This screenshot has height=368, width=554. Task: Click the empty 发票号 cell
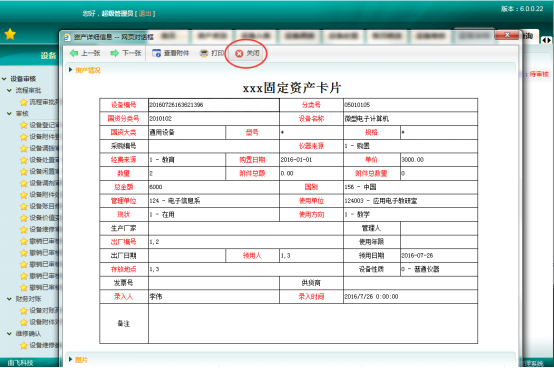click(214, 283)
